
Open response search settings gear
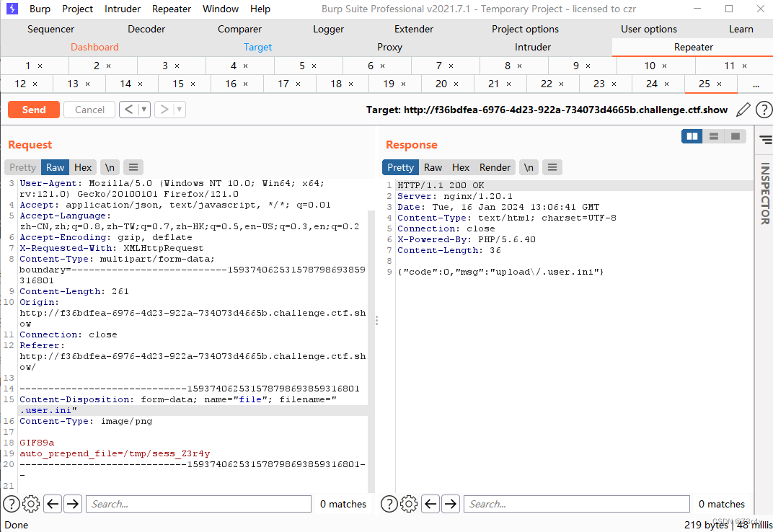click(x=409, y=504)
